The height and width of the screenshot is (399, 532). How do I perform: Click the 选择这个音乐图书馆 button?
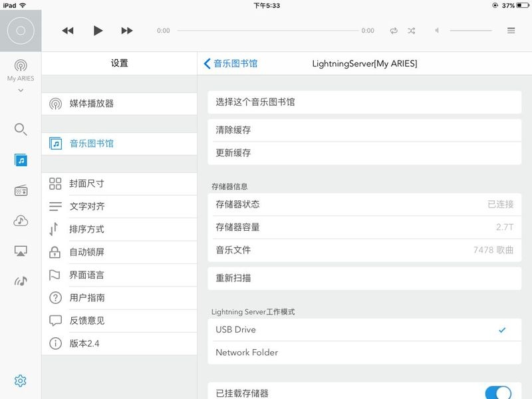364,102
